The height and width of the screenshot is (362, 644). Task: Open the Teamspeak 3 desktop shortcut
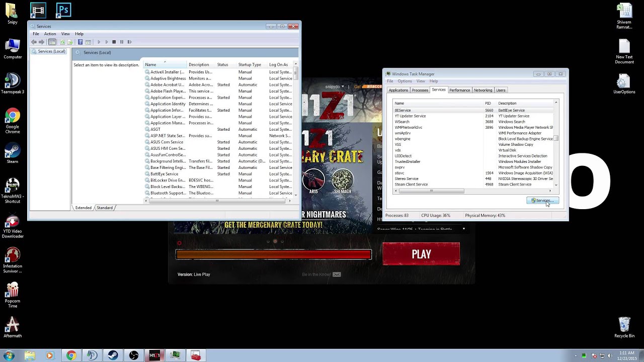[x=13, y=84]
